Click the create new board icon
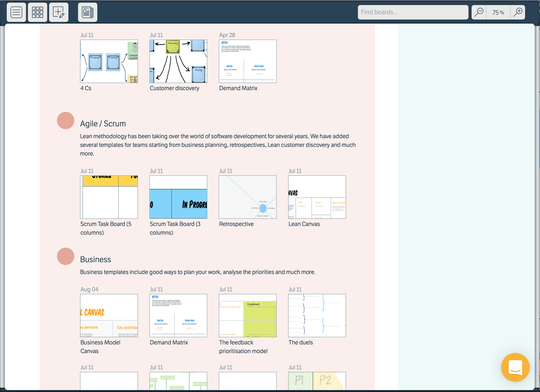Viewport: 540px width, 392px height. (59, 12)
